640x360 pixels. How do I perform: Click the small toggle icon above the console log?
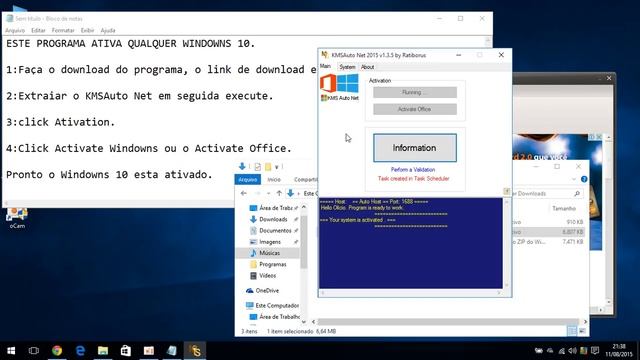(507, 191)
